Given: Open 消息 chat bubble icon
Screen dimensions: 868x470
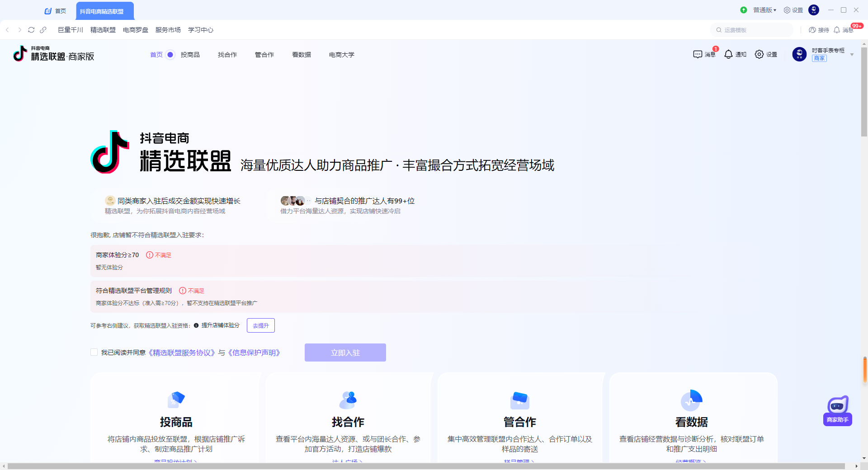Looking at the screenshot, I should 698,54.
